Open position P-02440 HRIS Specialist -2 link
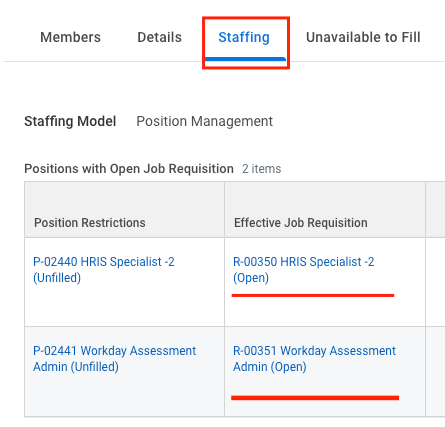 104,270
